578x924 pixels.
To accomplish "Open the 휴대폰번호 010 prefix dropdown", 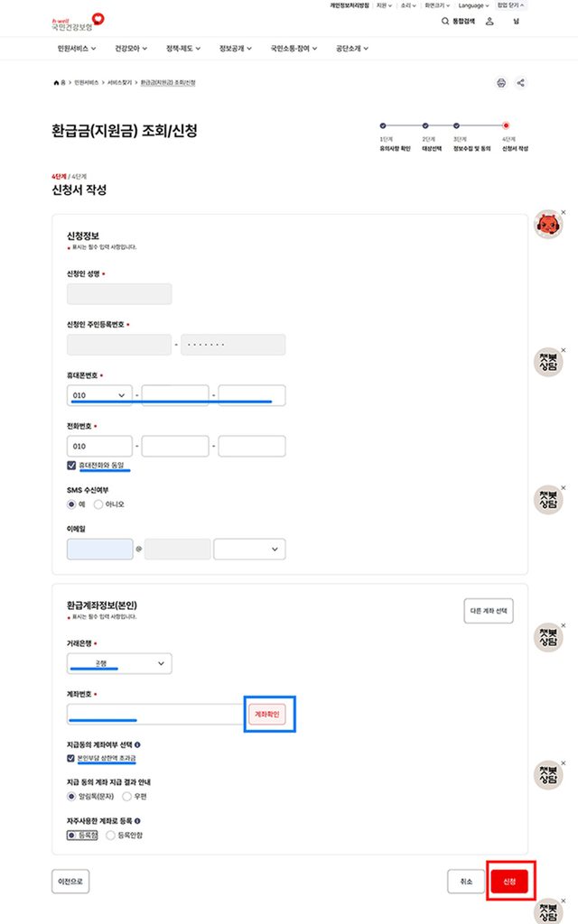I will (x=99, y=395).
